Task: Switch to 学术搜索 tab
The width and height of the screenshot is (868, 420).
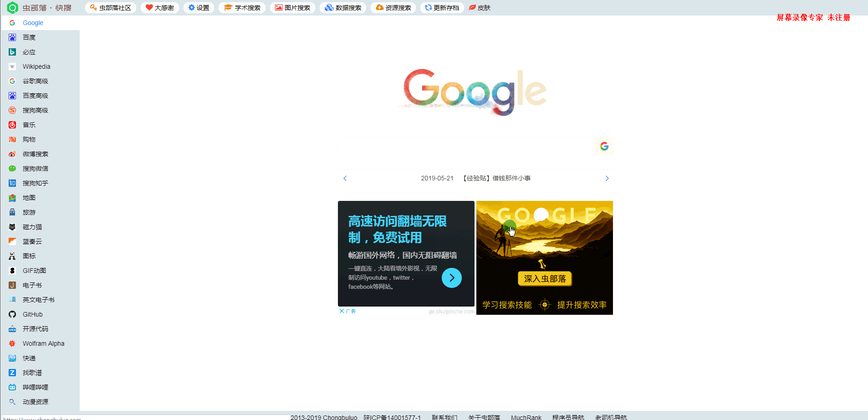Action: click(x=242, y=8)
